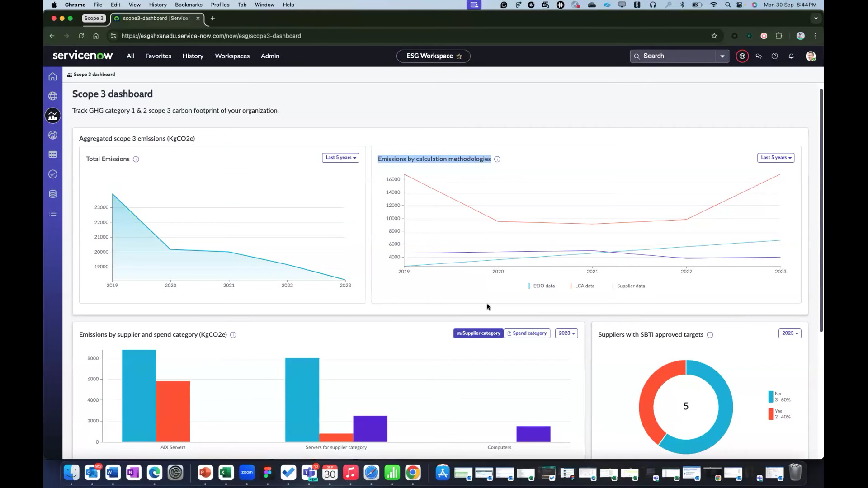This screenshot has width=868, height=488.
Task: Click inside the Search field
Action: [x=674, y=56]
